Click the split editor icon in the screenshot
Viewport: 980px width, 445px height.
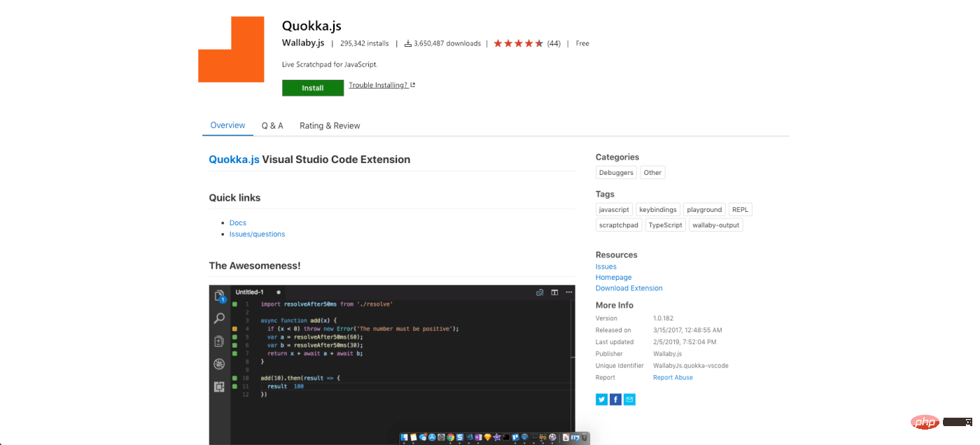[x=554, y=292]
